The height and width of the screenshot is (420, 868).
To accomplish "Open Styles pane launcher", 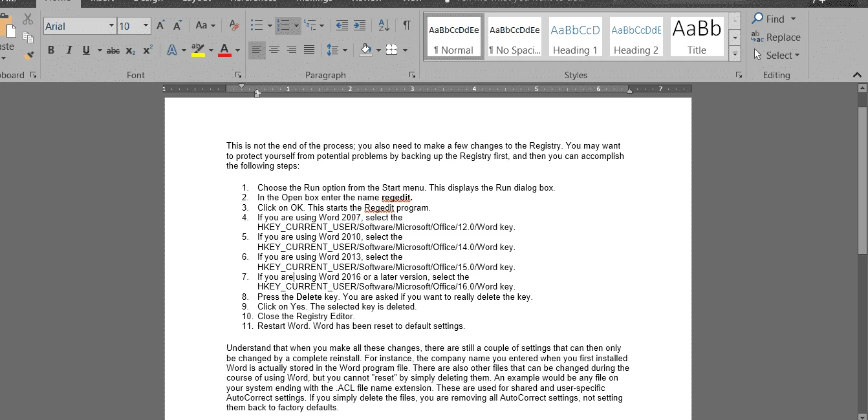I will pos(739,75).
